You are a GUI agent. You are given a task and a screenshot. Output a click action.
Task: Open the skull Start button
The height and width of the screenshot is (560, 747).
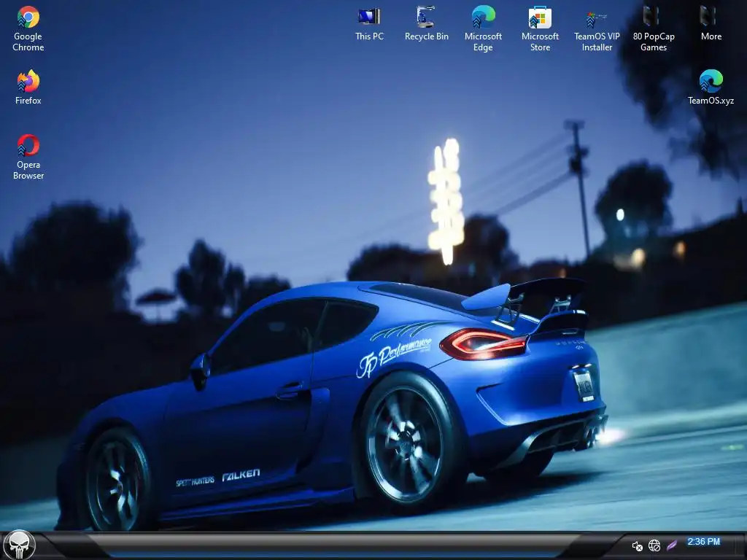point(20,545)
